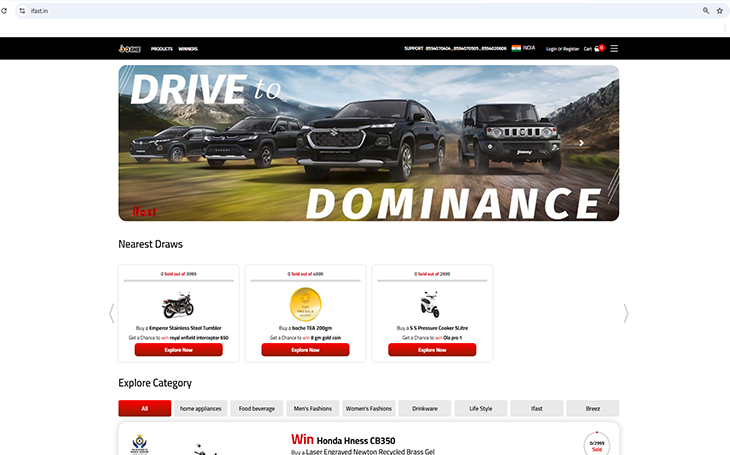
Task: Open browser zoom magnifier icon
Action: click(706, 11)
